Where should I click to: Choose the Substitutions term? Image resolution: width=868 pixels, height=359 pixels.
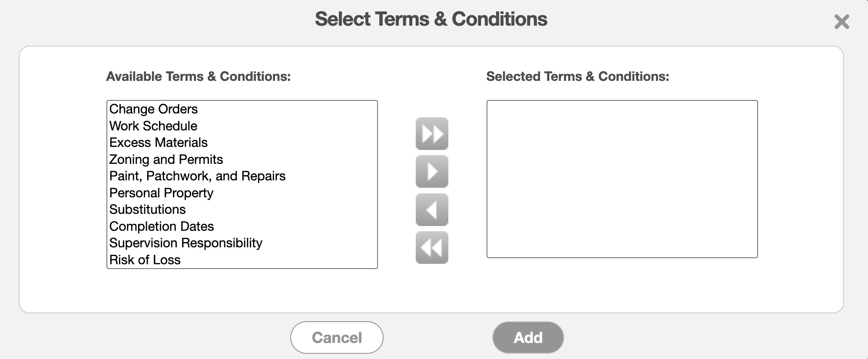147,209
